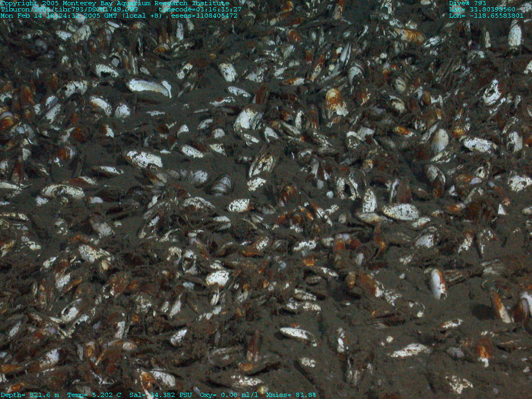Select the 'esecs=1108405472' value
Image resolution: width=532 pixels, height=399 pixels.
pyautogui.click(x=204, y=16)
